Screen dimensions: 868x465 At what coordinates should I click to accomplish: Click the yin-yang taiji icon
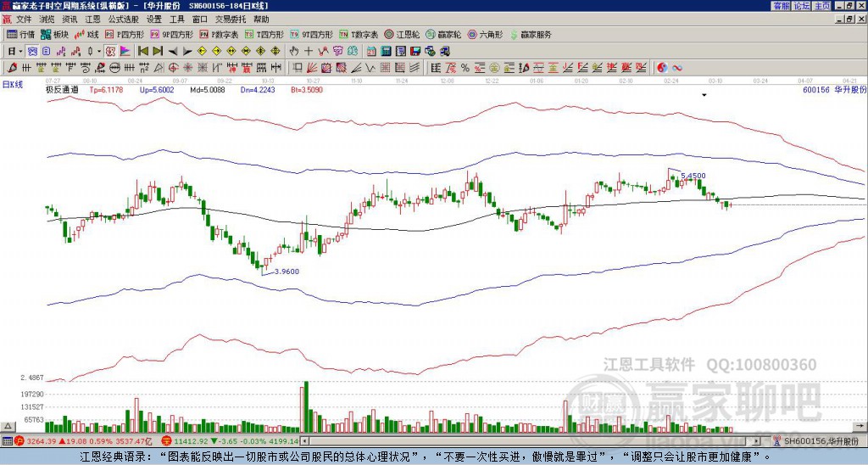pyautogui.click(x=662, y=68)
